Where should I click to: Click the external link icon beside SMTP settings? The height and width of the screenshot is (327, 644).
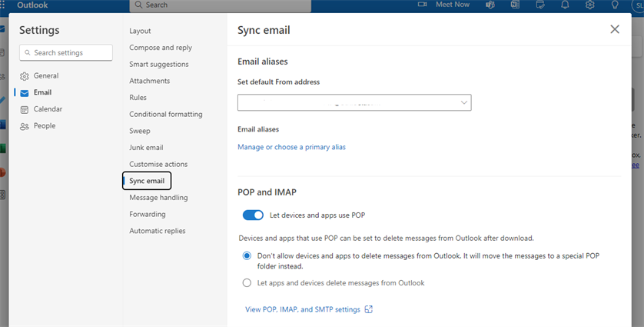pos(369,309)
